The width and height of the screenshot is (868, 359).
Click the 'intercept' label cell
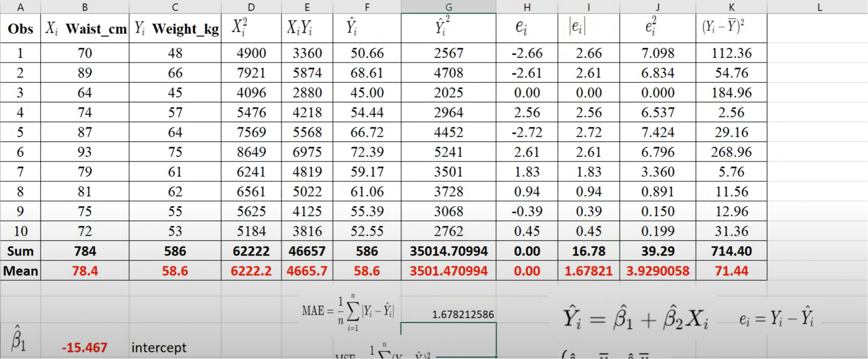pyautogui.click(x=159, y=348)
